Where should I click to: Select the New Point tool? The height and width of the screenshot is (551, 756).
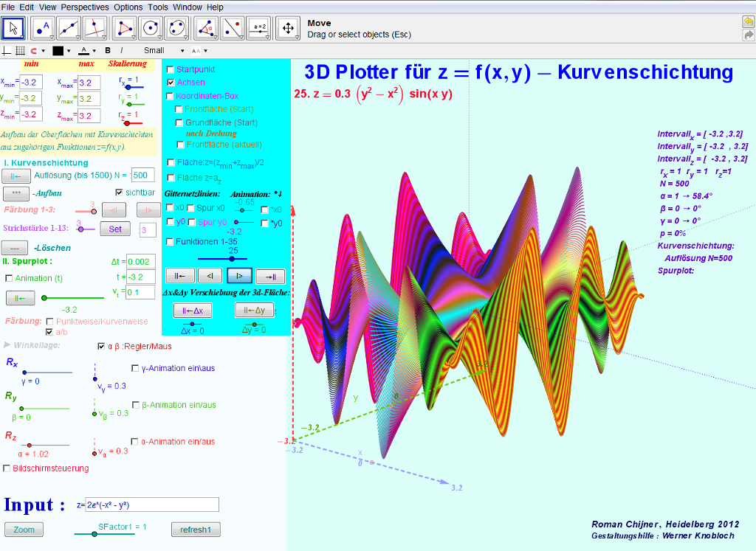42,29
